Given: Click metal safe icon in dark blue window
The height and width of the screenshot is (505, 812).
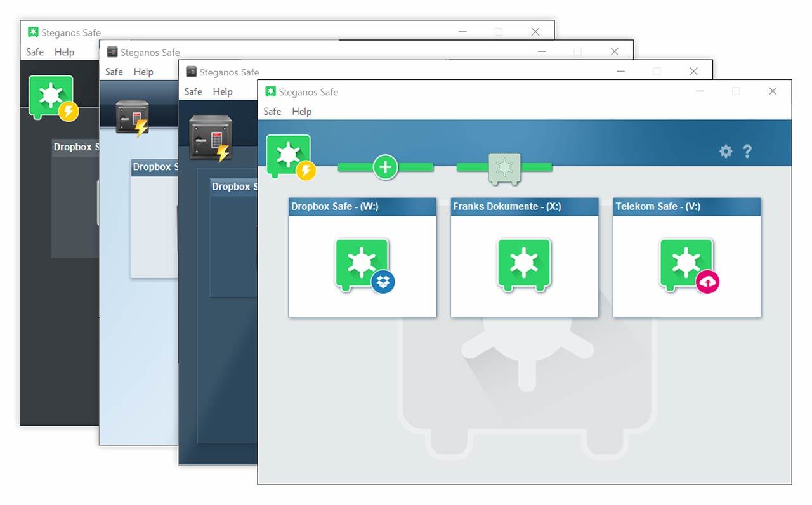Looking at the screenshot, I should pos(211,138).
